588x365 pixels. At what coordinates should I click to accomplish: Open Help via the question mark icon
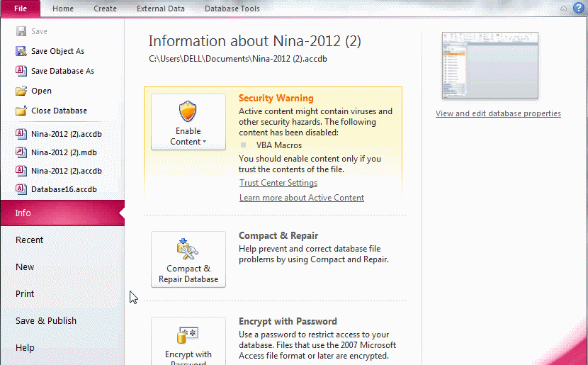pos(579,9)
